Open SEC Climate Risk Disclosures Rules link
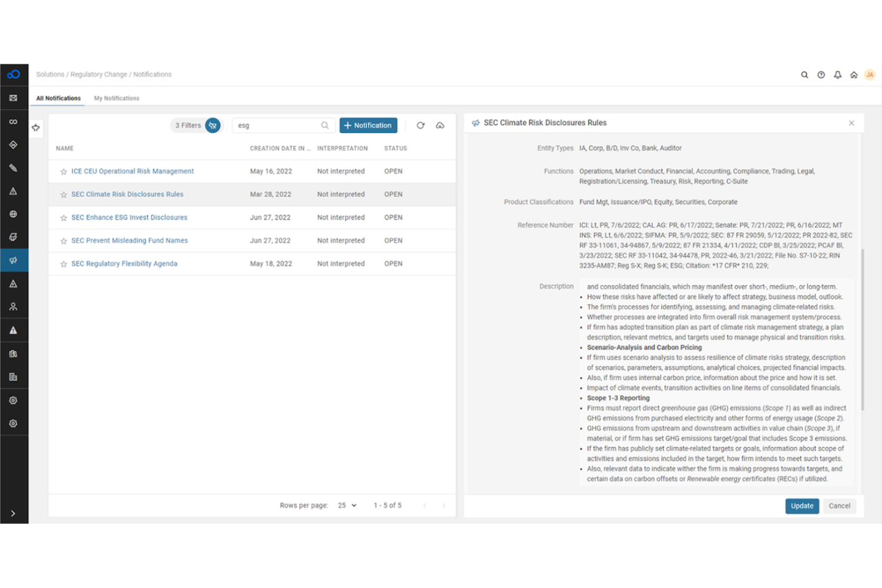This screenshot has height=588, width=882. (128, 194)
